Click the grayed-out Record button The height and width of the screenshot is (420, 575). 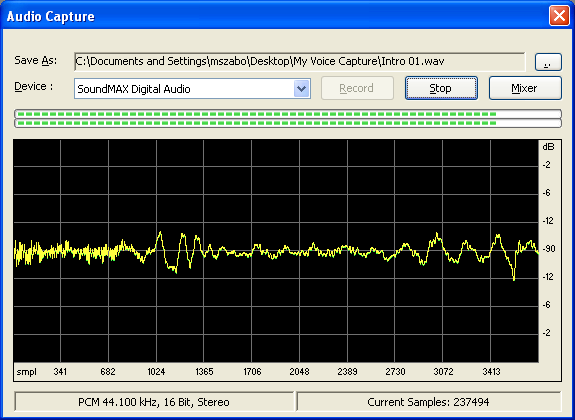click(x=357, y=88)
